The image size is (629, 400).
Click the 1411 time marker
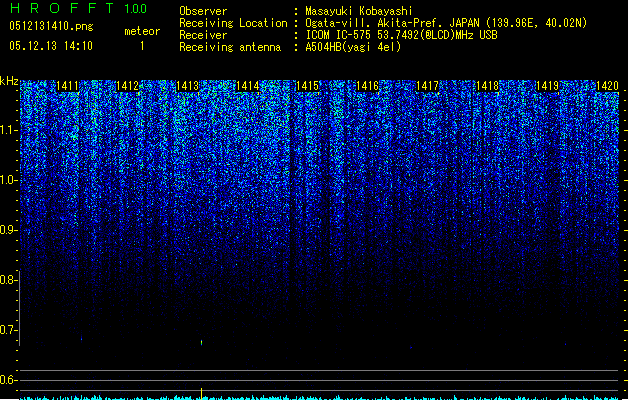(x=67, y=86)
